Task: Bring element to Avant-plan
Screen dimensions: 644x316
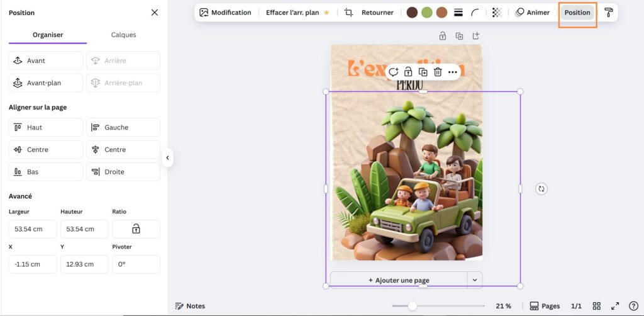Action: (45, 83)
